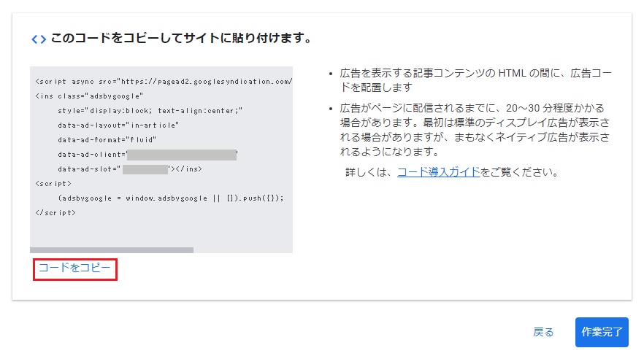The height and width of the screenshot is (356, 644).
Task: Click the horizontal scrollbar under the code box
Action: (x=112, y=249)
